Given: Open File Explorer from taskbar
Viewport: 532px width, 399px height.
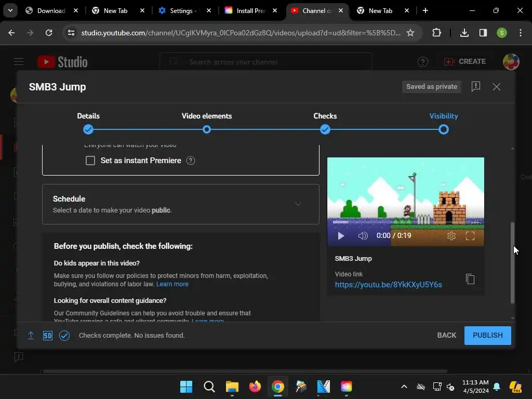Looking at the screenshot, I should coord(232,387).
